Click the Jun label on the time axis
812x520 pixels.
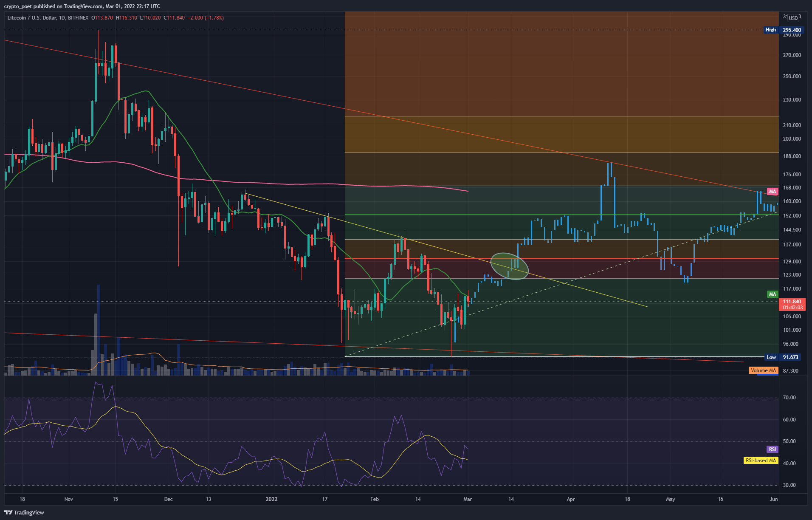pos(774,499)
